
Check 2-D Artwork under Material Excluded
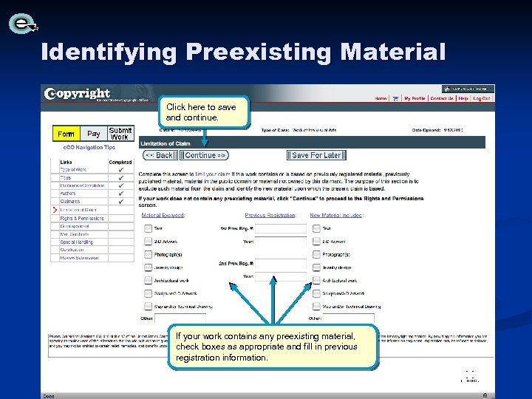(x=148, y=241)
